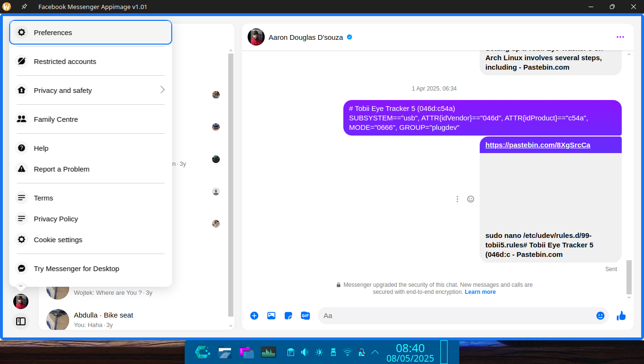Screen dimensions: 644x364
Task: React to message with smiley icon
Action: (x=471, y=199)
